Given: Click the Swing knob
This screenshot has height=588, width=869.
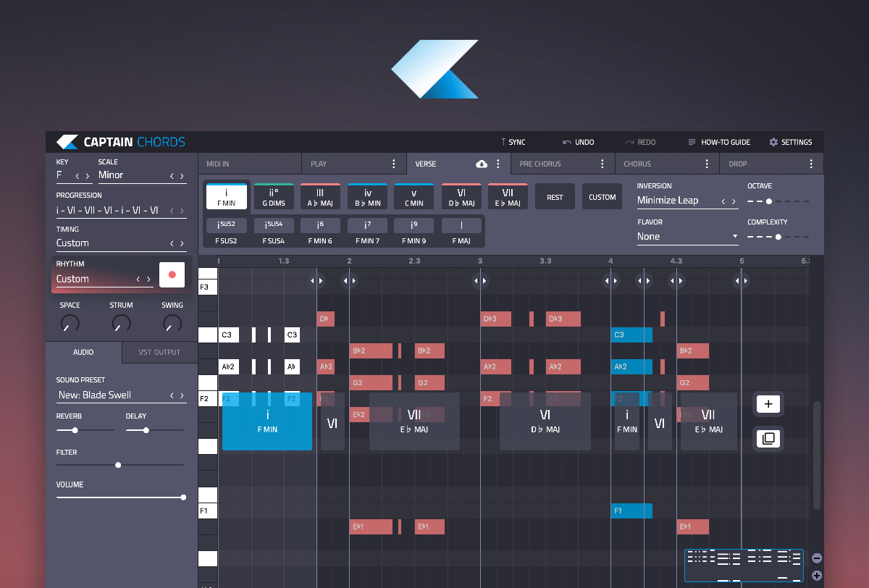Looking at the screenshot, I should click(172, 323).
